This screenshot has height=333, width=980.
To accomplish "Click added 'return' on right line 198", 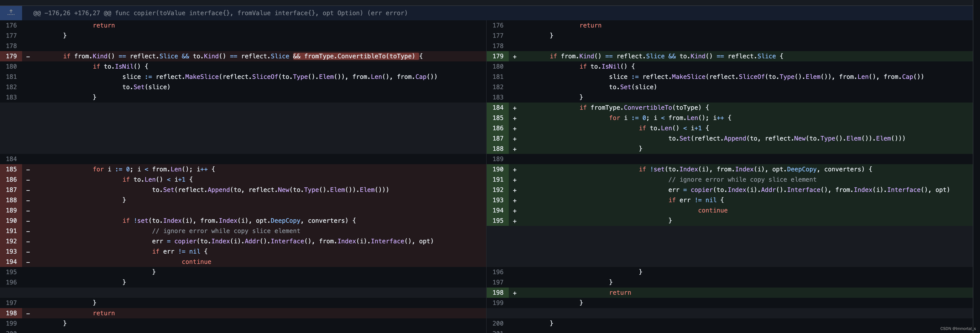I will (620, 292).
